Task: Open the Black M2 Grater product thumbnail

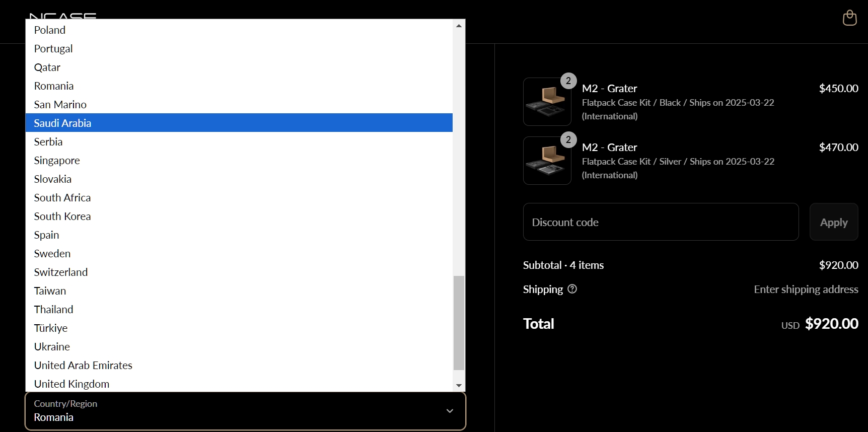Action: pyautogui.click(x=547, y=102)
